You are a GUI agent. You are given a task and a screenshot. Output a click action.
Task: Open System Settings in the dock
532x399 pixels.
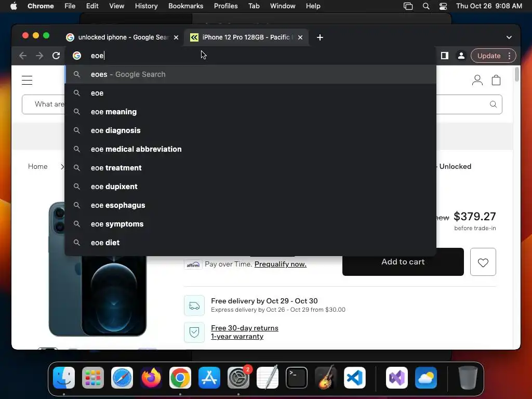[238, 378]
